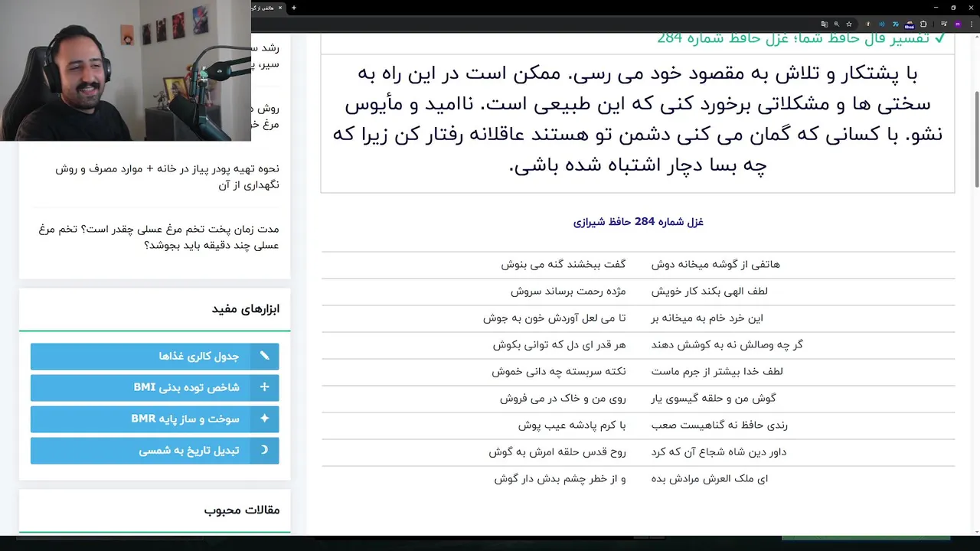Image resolution: width=980 pixels, height=551 pixels.
Task: Click the zoom magnifier icon in address bar
Action: [836, 24]
